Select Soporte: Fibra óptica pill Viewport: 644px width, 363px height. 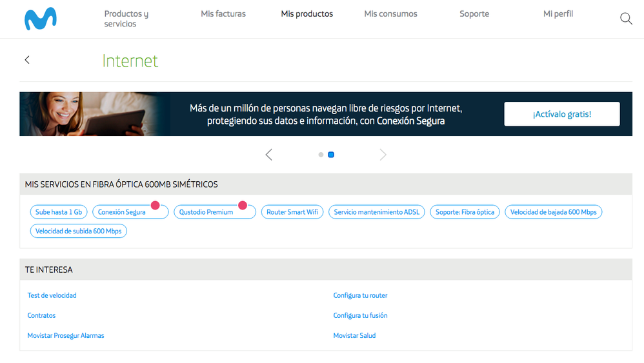pyautogui.click(x=465, y=212)
